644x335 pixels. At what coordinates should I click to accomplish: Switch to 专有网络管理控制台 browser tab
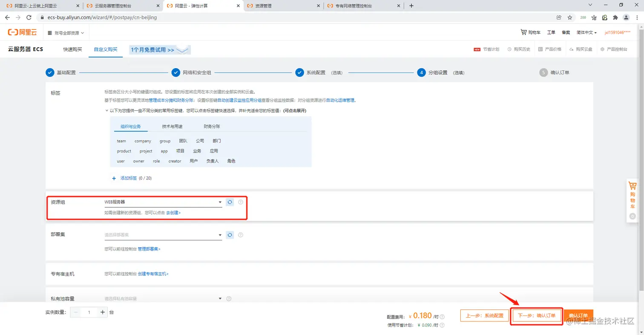[364, 6]
